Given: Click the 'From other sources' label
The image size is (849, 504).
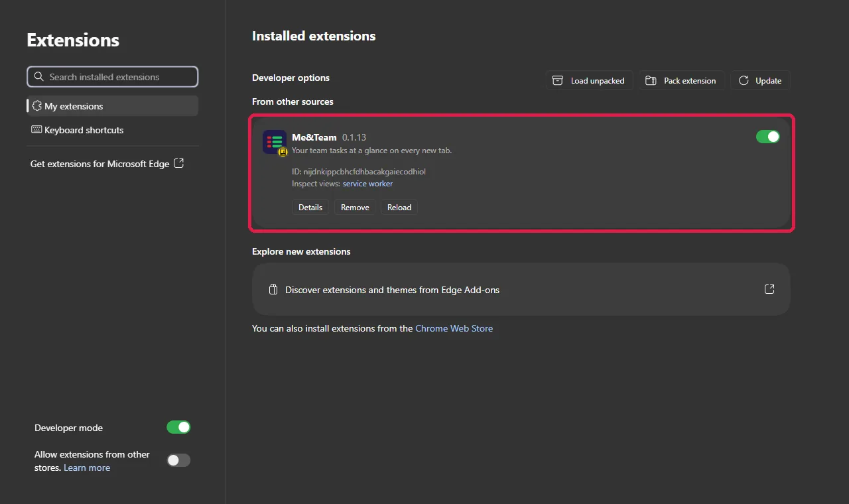Looking at the screenshot, I should (x=293, y=101).
